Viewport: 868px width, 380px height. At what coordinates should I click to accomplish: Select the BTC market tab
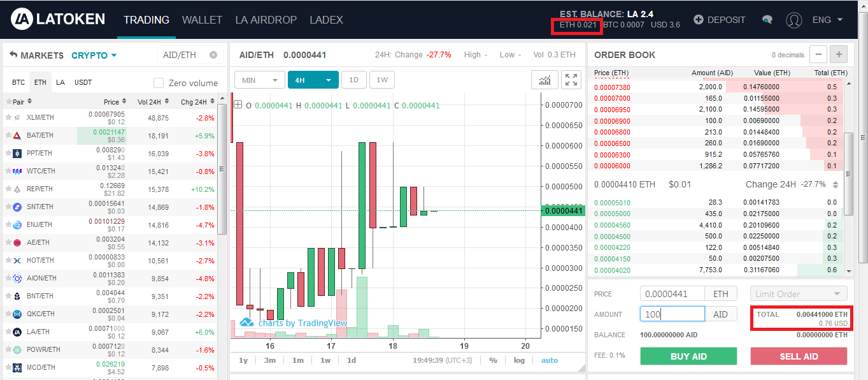point(18,83)
